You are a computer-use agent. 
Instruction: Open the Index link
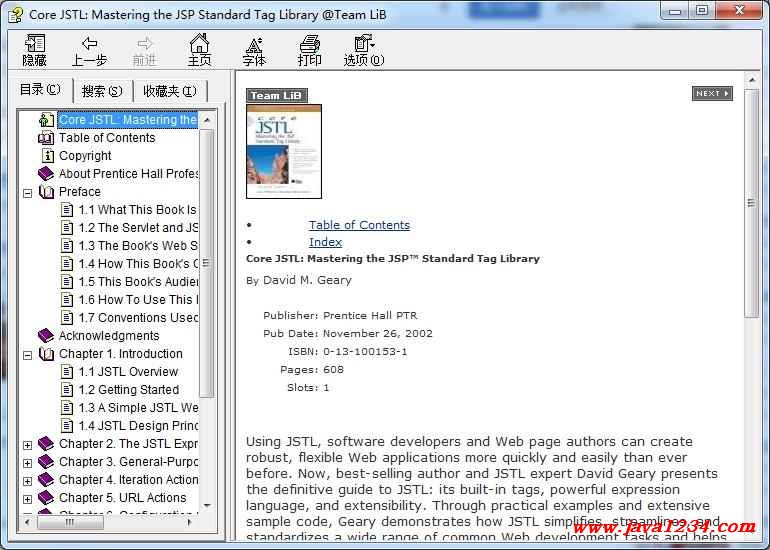pyautogui.click(x=325, y=242)
